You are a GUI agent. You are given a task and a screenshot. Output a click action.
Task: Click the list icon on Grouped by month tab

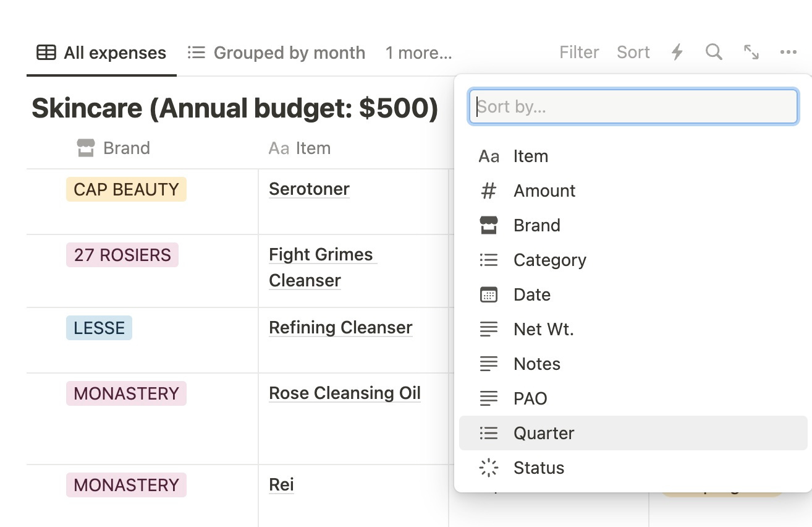point(196,53)
